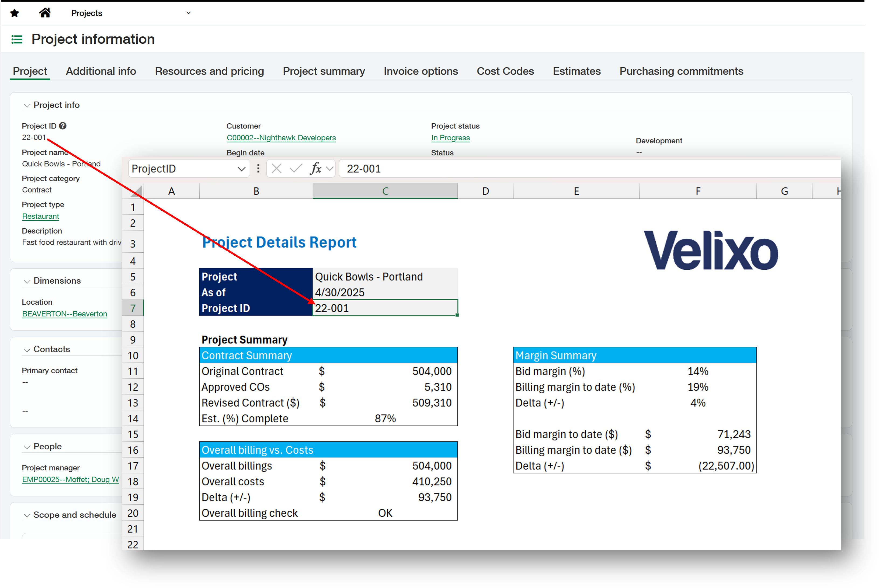Screen dimensions: 879x588
Task: Expand the ProjectID name box dropdown
Action: point(241,169)
